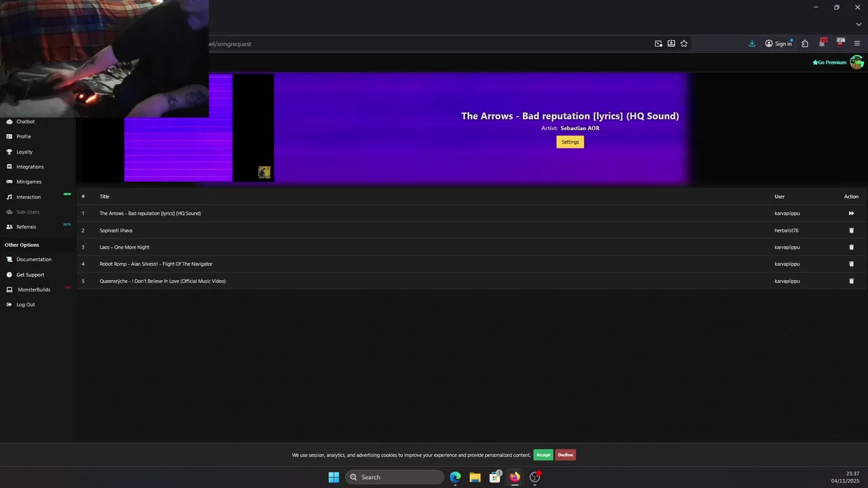
Task: Open the Documentation link
Action: pos(33,260)
